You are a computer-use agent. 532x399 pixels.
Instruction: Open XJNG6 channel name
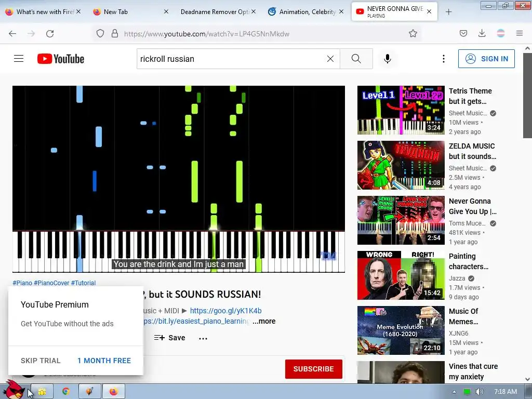pyautogui.click(x=458, y=333)
